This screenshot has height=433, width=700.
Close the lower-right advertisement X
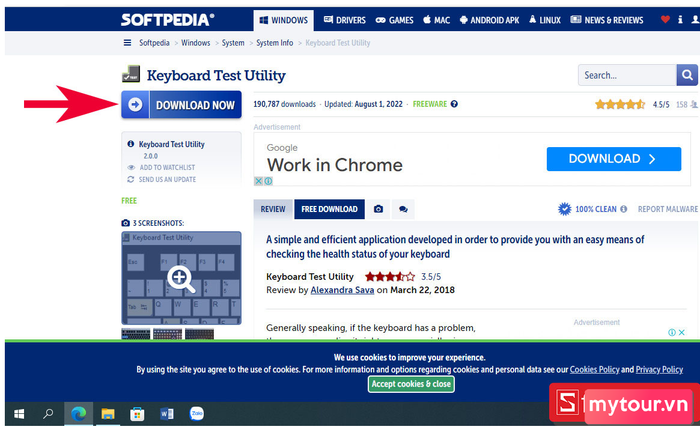(682, 332)
